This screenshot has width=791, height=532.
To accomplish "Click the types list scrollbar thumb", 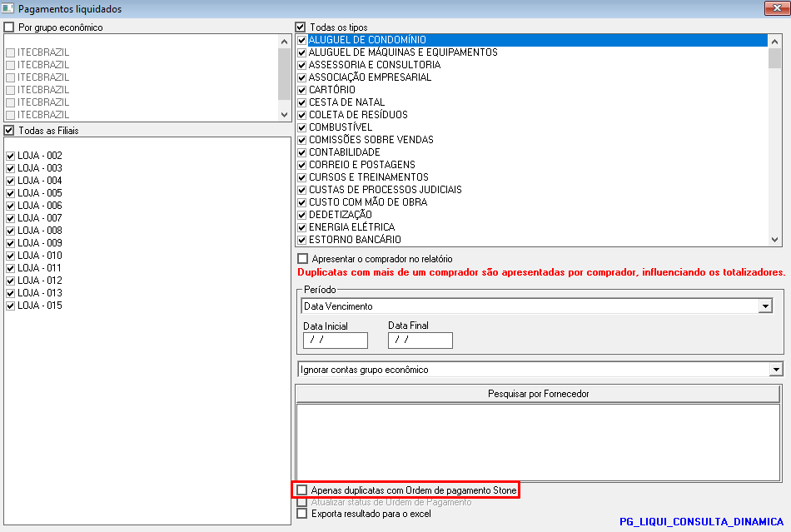I will (775, 58).
